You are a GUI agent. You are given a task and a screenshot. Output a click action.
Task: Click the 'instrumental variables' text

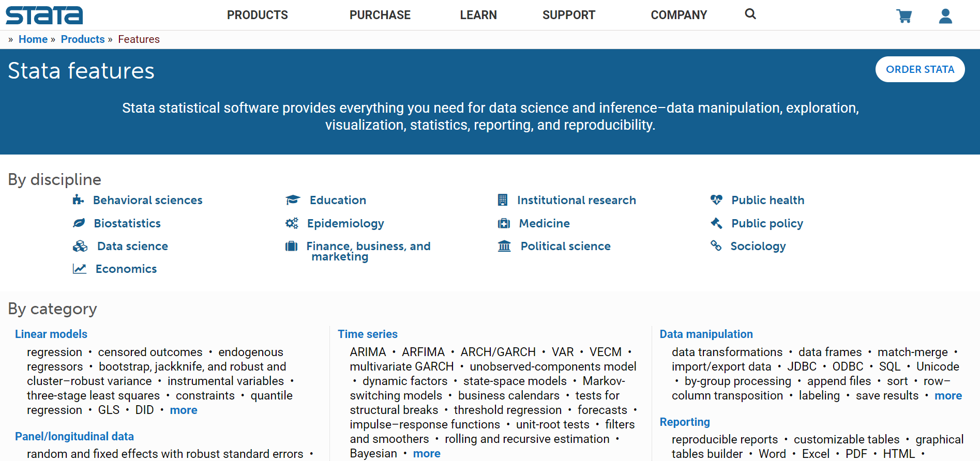[x=226, y=381]
